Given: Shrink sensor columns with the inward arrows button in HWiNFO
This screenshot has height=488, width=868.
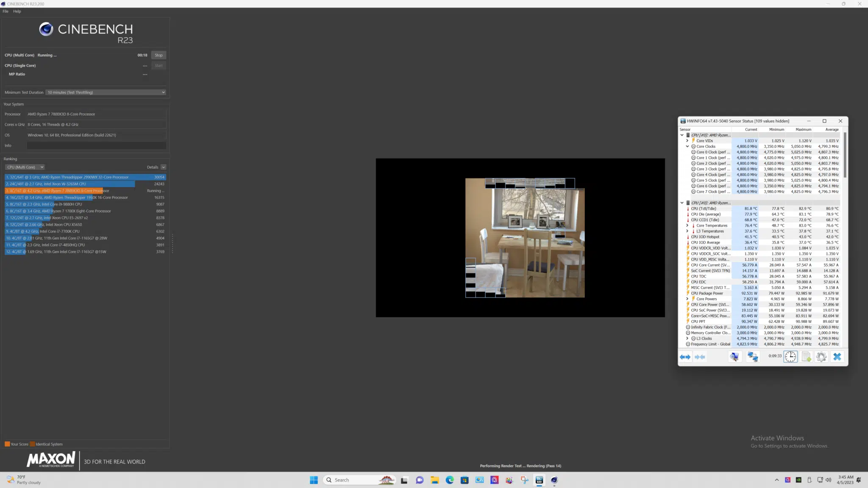Looking at the screenshot, I should [700, 357].
